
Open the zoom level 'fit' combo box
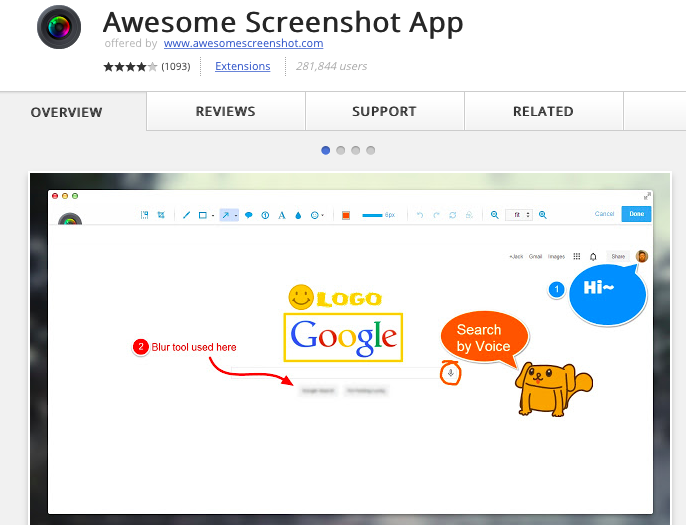tap(519, 215)
